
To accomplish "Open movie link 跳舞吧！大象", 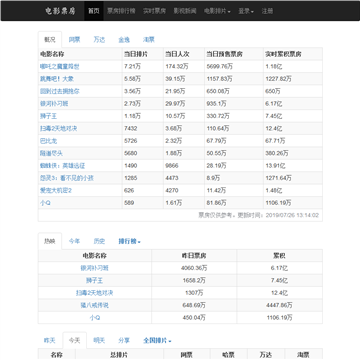I will coord(57,79).
